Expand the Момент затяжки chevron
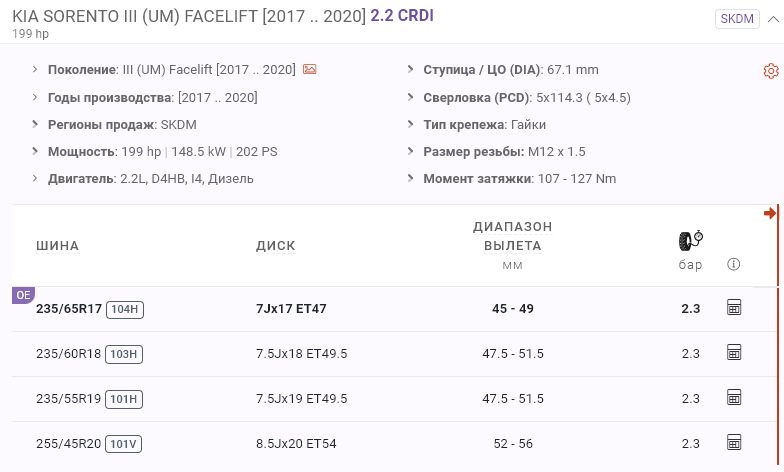The height and width of the screenshot is (472, 784). [x=411, y=179]
